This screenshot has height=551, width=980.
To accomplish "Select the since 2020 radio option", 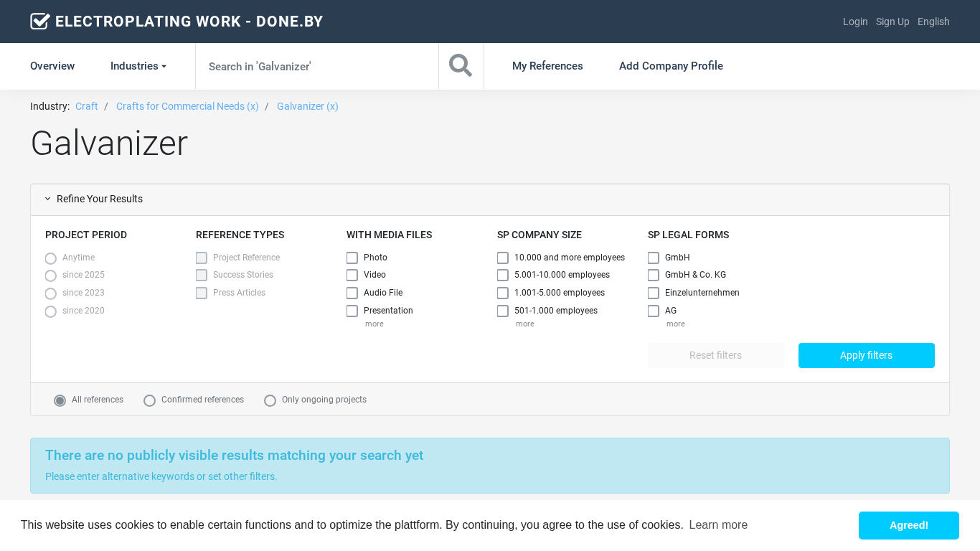I will click(x=50, y=311).
